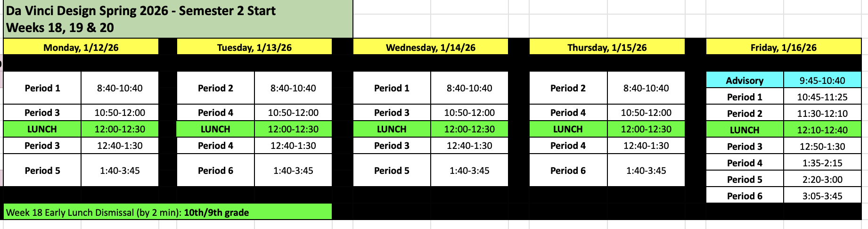The width and height of the screenshot is (868, 229).
Task: Select the Monday, 1/12/26 header cell
Action: (x=81, y=47)
